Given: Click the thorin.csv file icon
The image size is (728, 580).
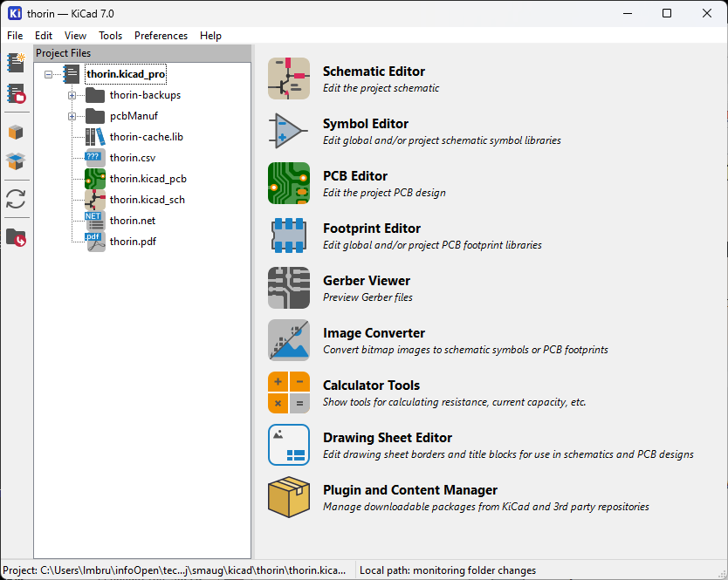Looking at the screenshot, I should tap(95, 158).
